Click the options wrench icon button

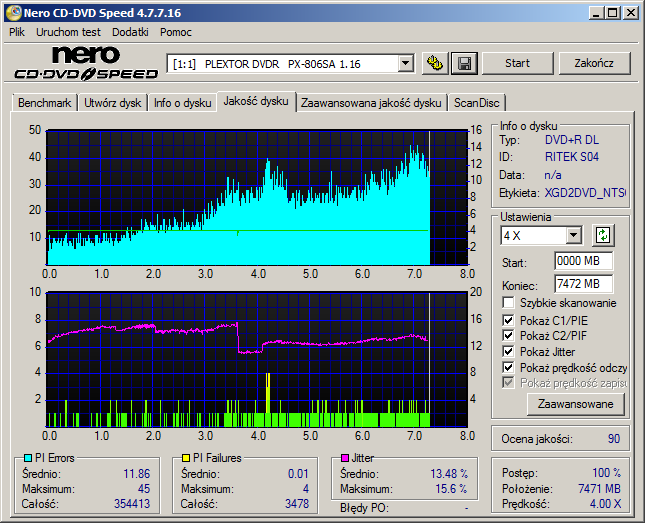click(435, 63)
